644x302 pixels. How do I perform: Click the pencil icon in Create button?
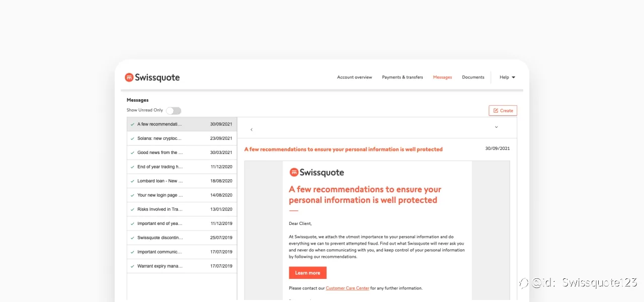[496, 111]
